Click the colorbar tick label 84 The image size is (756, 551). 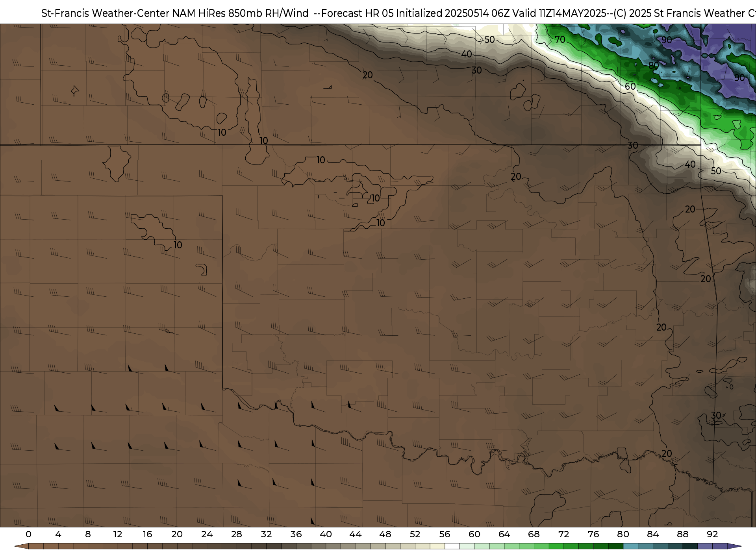coord(653,534)
